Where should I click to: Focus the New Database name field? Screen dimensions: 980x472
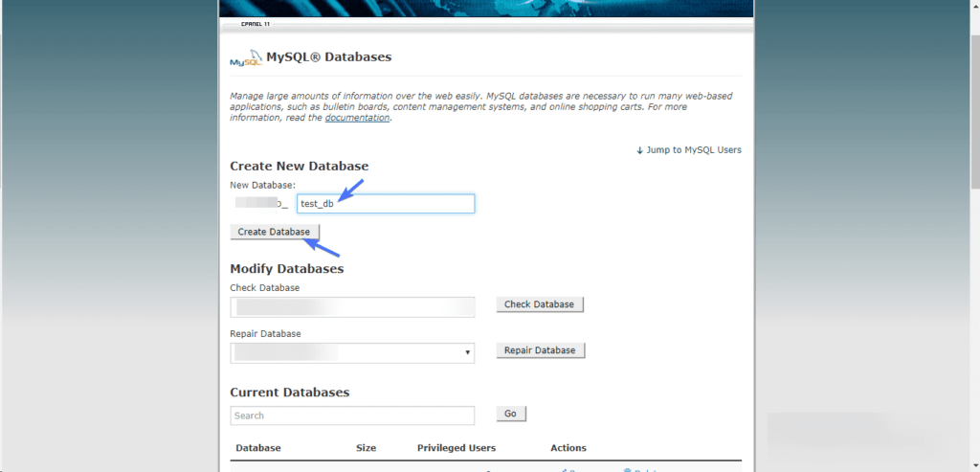386,204
